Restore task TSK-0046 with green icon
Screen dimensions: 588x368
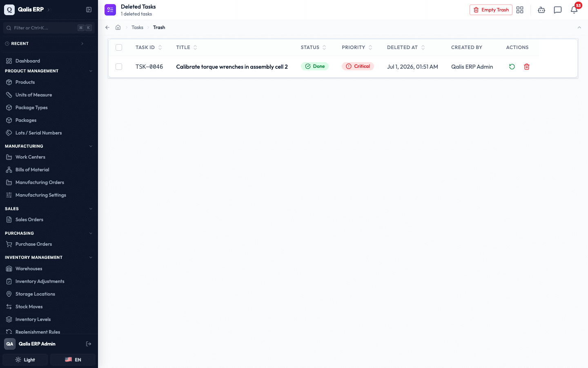(x=512, y=67)
